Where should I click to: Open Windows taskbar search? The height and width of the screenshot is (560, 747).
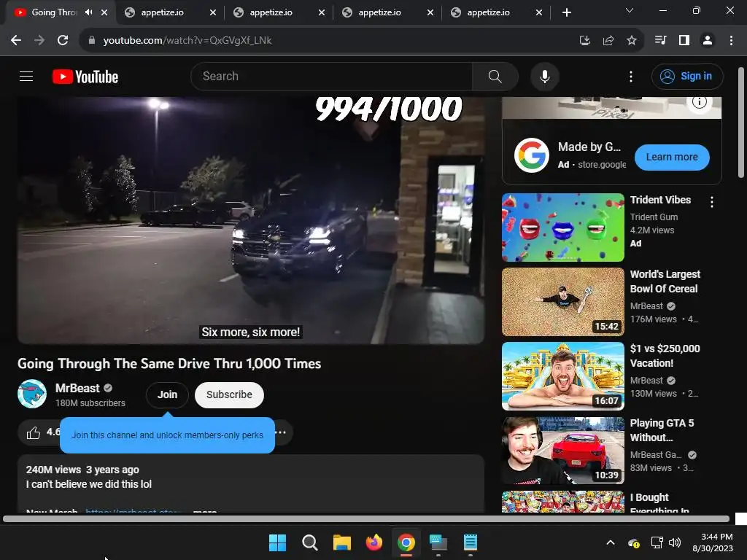pos(309,542)
